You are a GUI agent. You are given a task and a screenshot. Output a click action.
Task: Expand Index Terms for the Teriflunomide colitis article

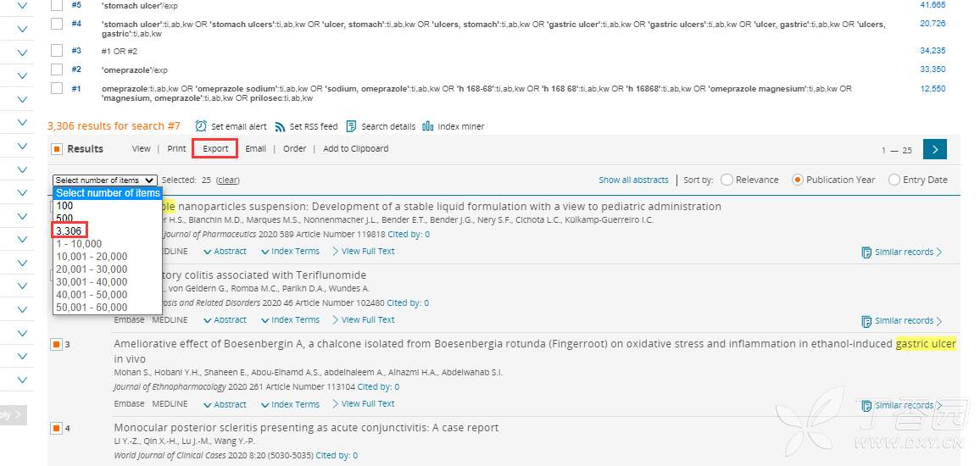[290, 320]
